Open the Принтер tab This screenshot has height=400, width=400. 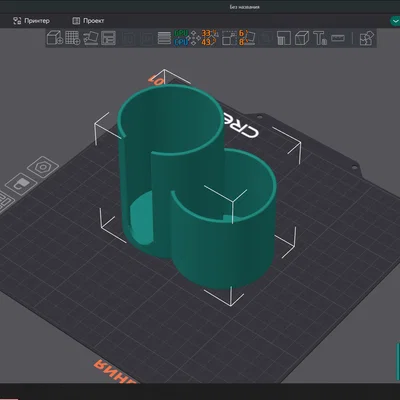tap(31, 21)
